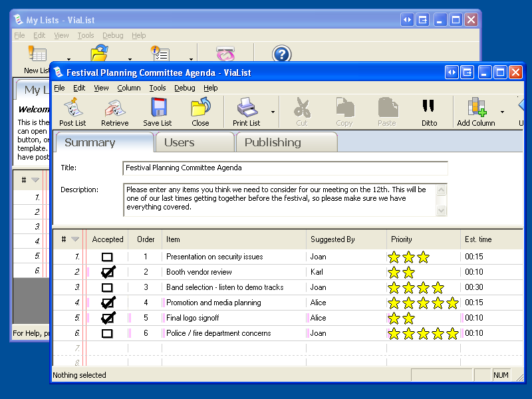This screenshot has height=399, width=532.
Task: Set Band selection priority to four stars
Action: [438, 288]
